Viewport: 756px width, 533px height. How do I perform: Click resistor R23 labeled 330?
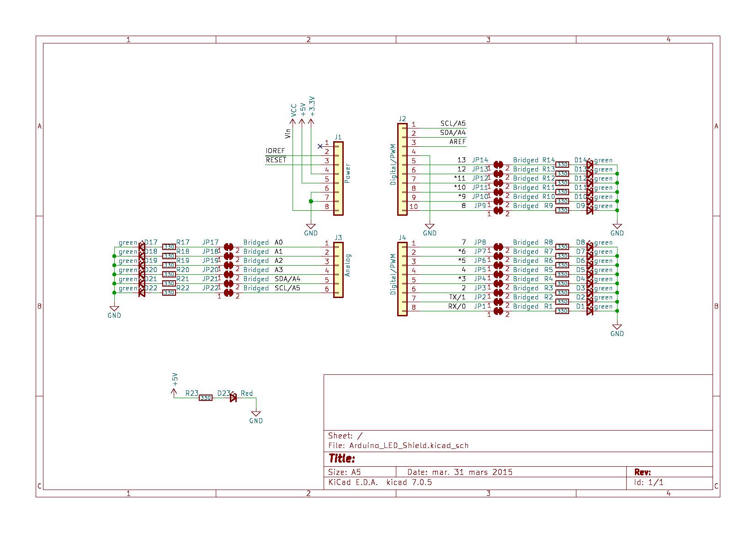point(206,397)
